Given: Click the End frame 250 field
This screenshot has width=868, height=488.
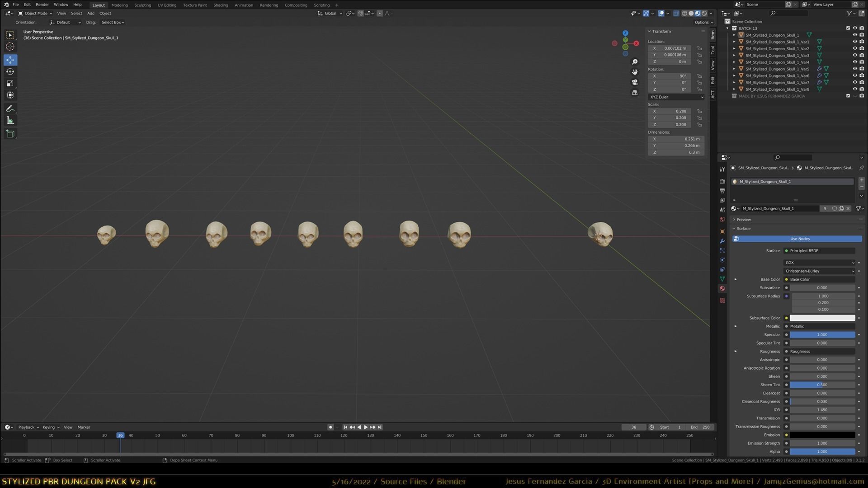Looking at the screenshot, I should coord(700,427).
